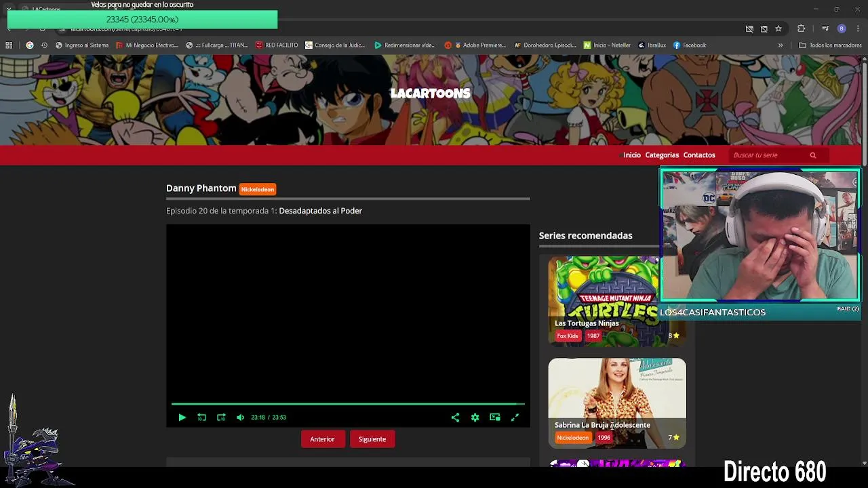Viewport: 868px width, 488px height.
Task: Seek along the green video progress bar
Action: [x=348, y=404]
